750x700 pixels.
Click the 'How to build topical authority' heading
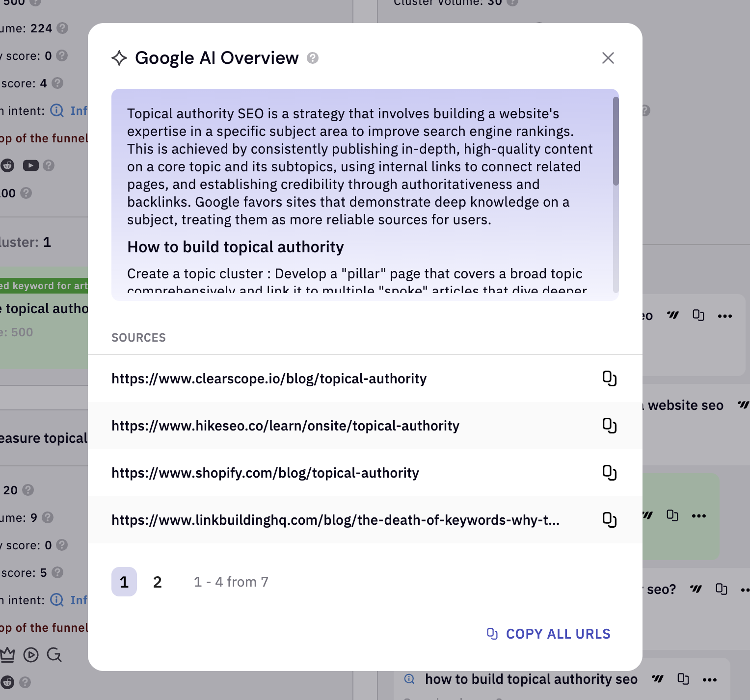tap(236, 247)
